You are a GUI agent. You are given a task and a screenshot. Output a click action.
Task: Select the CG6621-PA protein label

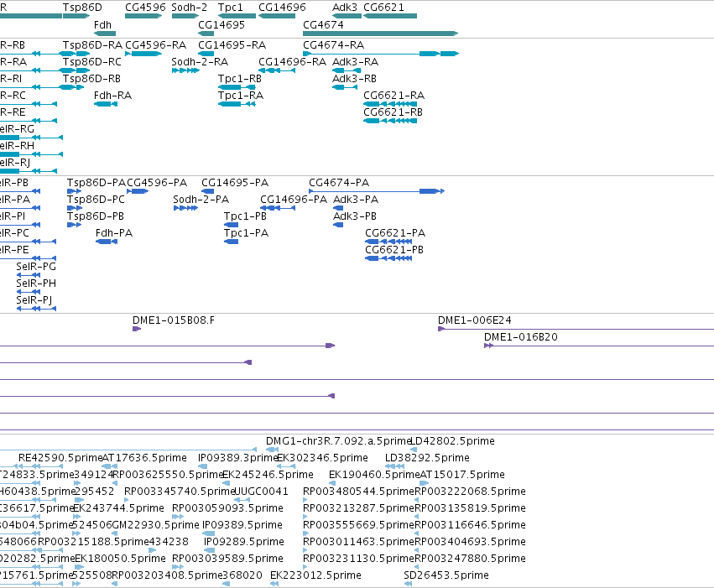(x=395, y=233)
